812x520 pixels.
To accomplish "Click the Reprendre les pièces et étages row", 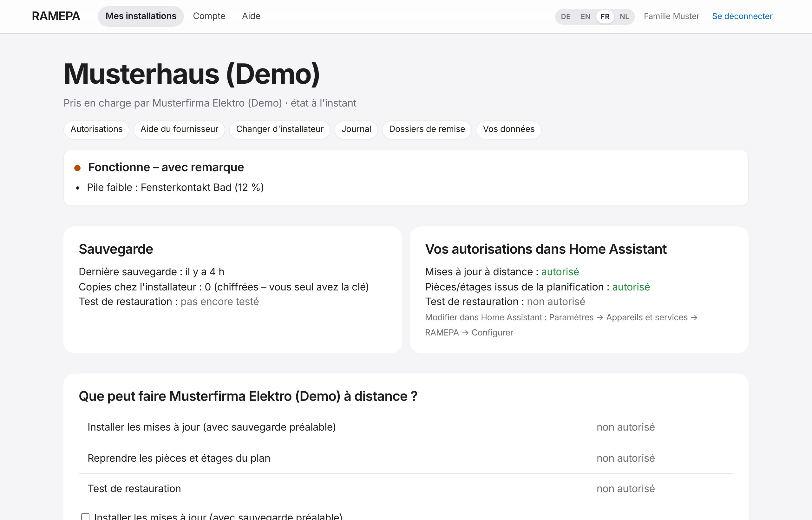I will click(406, 458).
